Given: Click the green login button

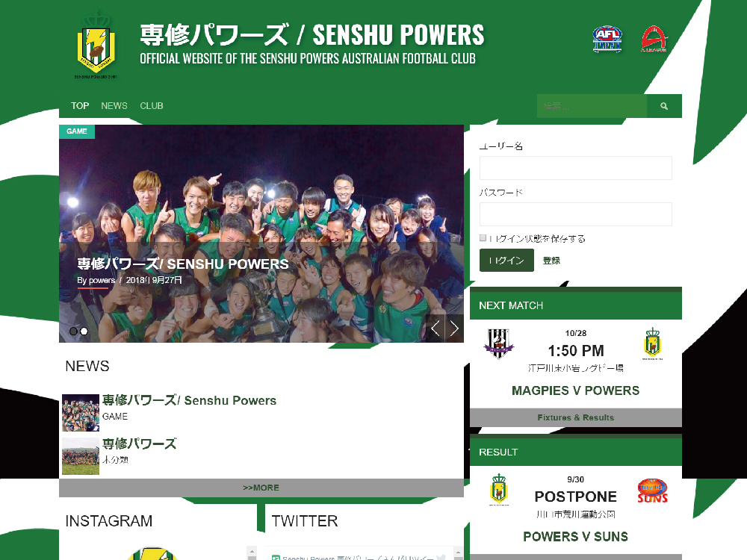Looking at the screenshot, I should click(506, 261).
